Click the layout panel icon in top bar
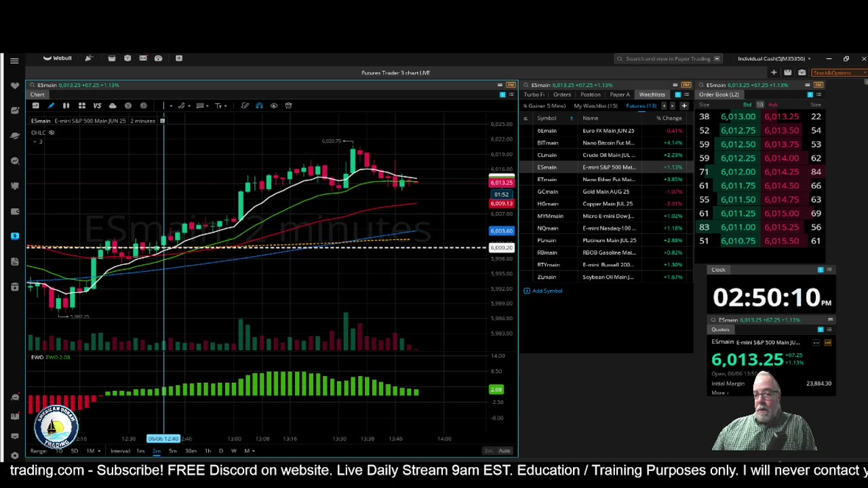 click(179, 58)
